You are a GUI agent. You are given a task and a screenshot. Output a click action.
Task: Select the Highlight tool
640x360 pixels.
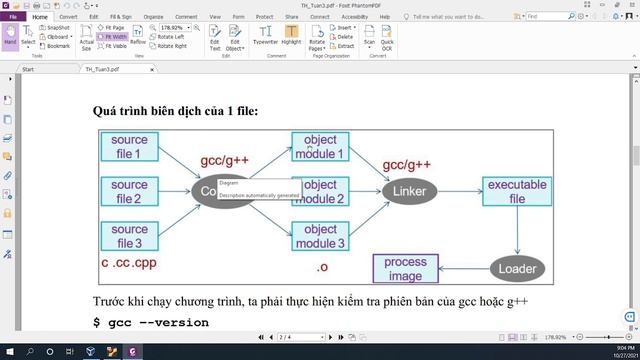pyautogui.click(x=291, y=35)
